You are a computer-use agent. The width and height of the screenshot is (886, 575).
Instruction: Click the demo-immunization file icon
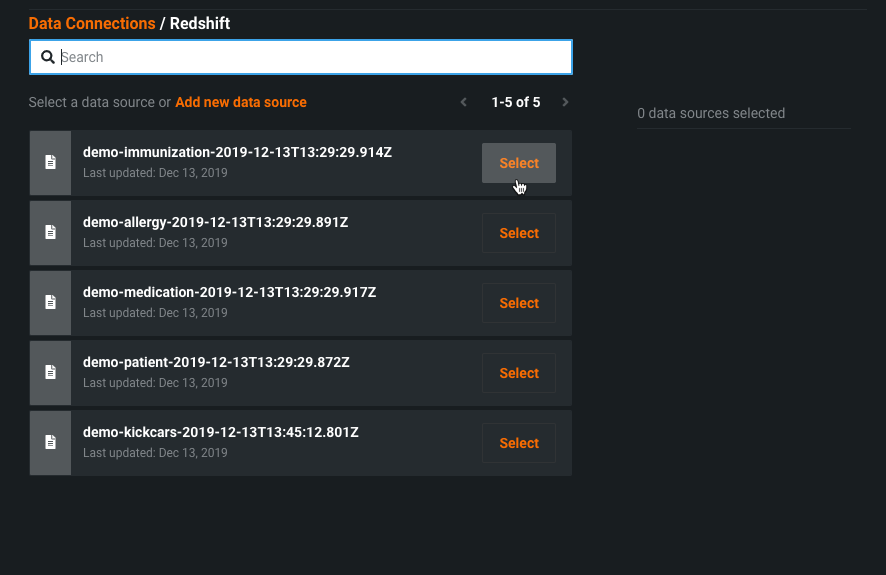tap(50, 163)
